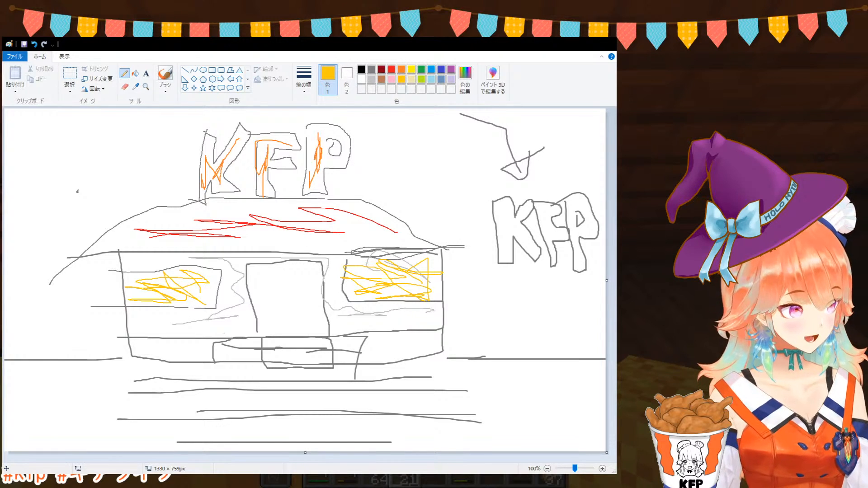Select the Magnifier tool

pyautogui.click(x=146, y=87)
